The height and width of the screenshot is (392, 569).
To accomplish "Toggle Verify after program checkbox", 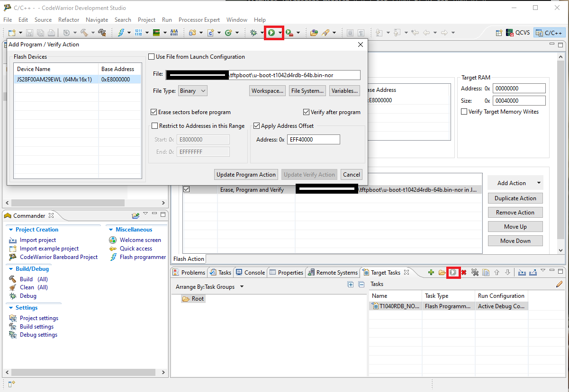I will coord(306,112).
